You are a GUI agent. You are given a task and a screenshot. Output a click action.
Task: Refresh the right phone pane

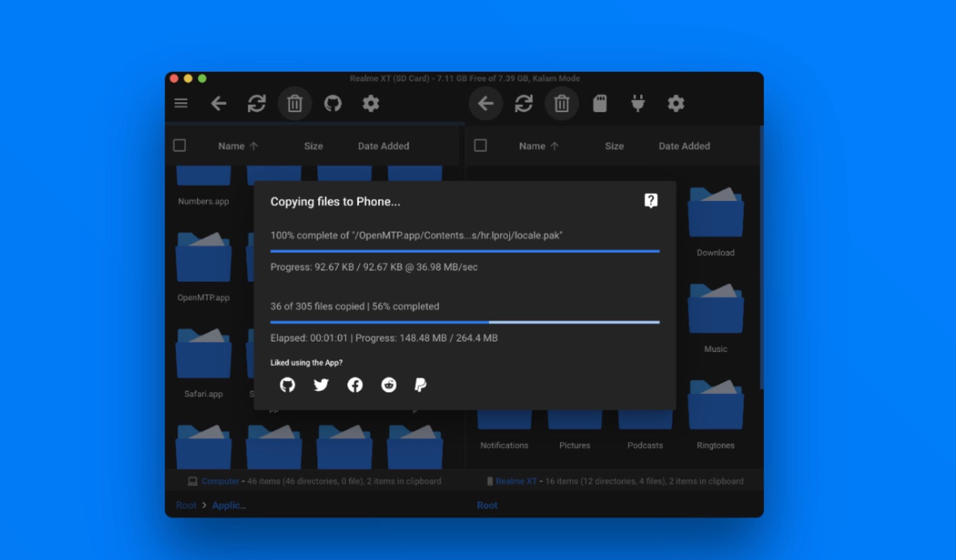pyautogui.click(x=524, y=103)
